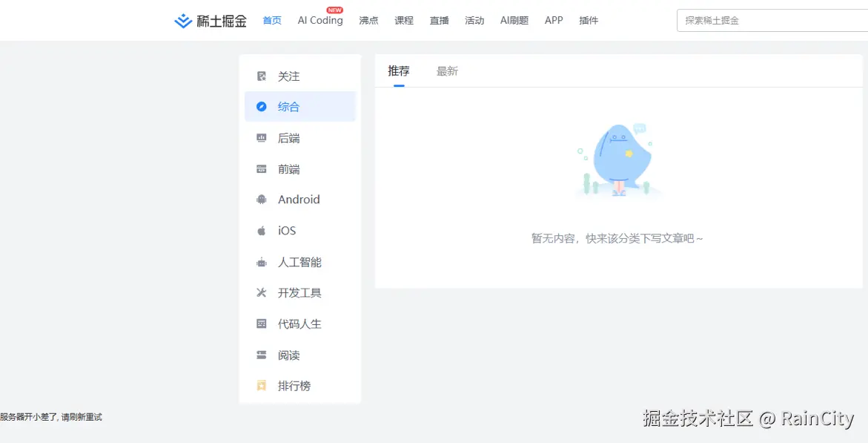This screenshot has height=443, width=868.
Task: Activate the 前端 frontend category
Action: [x=289, y=168]
